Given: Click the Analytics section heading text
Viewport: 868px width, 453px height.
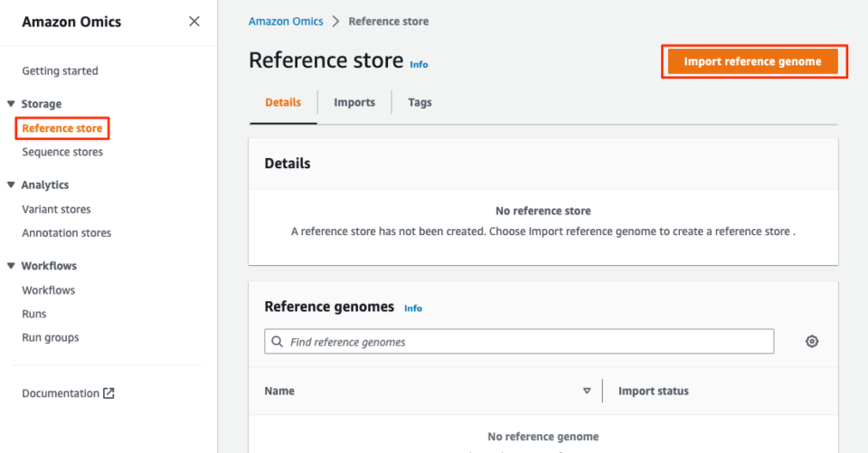Looking at the screenshot, I should 45,185.
